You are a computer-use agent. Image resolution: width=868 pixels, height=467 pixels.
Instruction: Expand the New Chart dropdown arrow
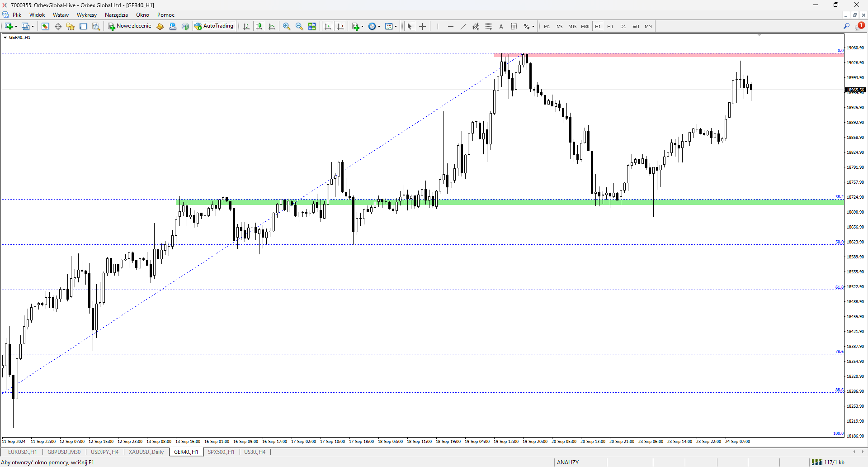(16, 26)
